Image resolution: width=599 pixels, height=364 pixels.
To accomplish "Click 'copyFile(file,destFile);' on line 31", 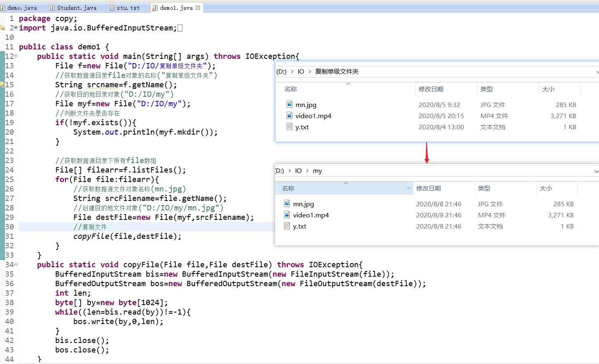I will click(x=127, y=236).
